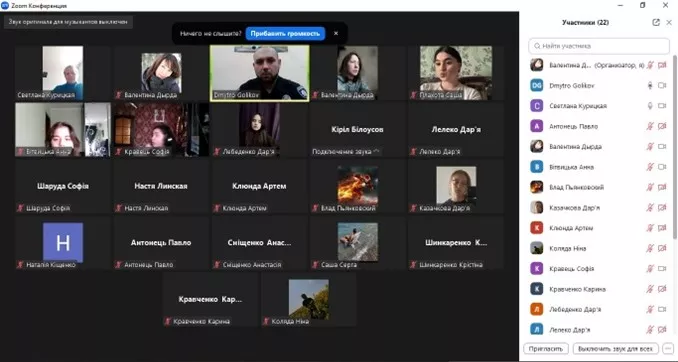Image resolution: width=678 pixels, height=362 pixels.
Task: Unmute Светлана Курицкая in participants list
Action: [649, 106]
